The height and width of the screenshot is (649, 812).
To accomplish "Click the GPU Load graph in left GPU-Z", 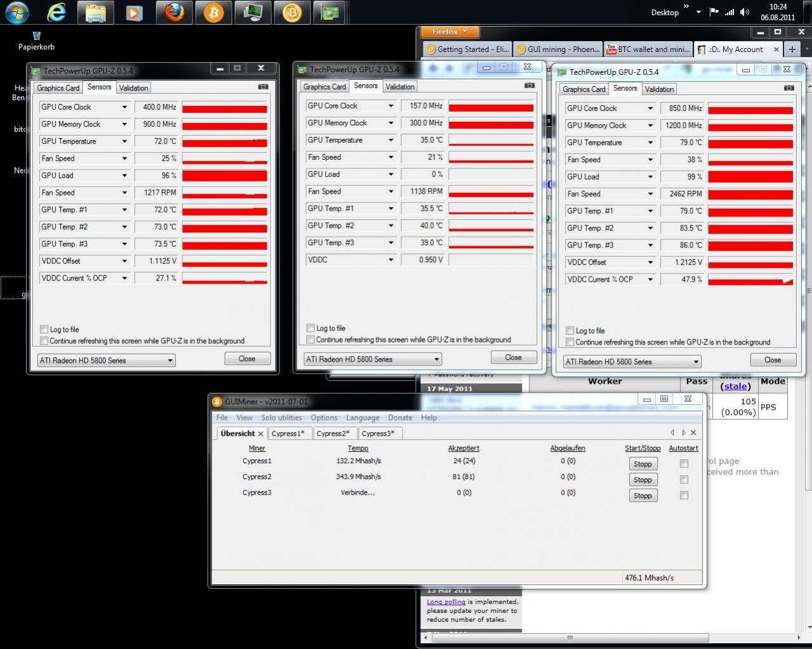I will pyautogui.click(x=225, y=176).
